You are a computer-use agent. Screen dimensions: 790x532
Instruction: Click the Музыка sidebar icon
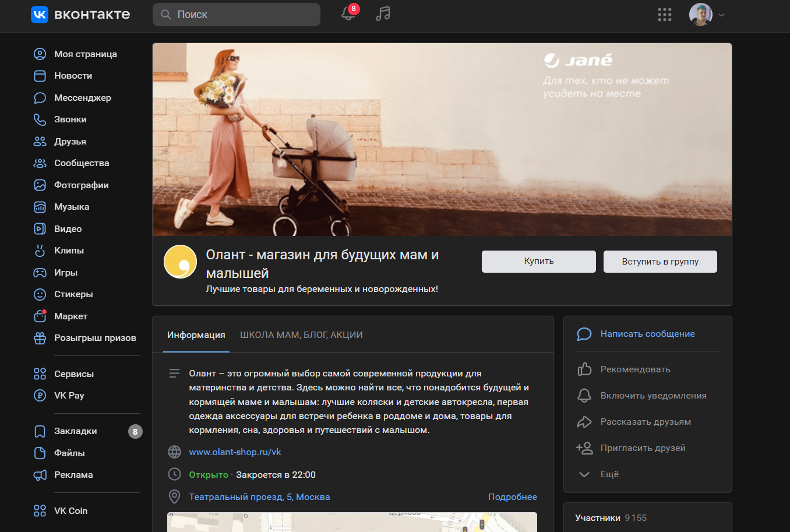point(40,207)
